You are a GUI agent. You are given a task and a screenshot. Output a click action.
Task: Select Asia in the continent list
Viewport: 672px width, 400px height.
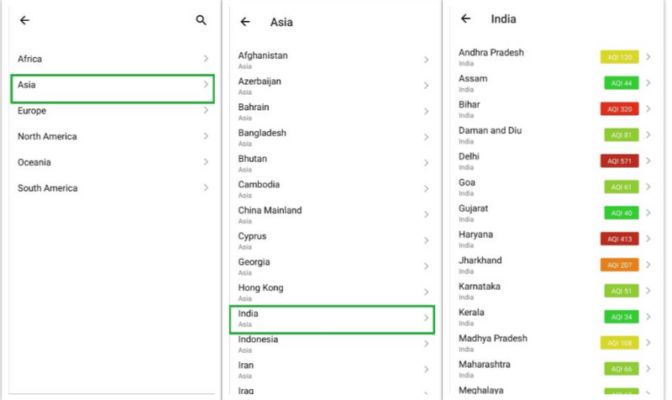pyautogui.click(x=112, y=89)
